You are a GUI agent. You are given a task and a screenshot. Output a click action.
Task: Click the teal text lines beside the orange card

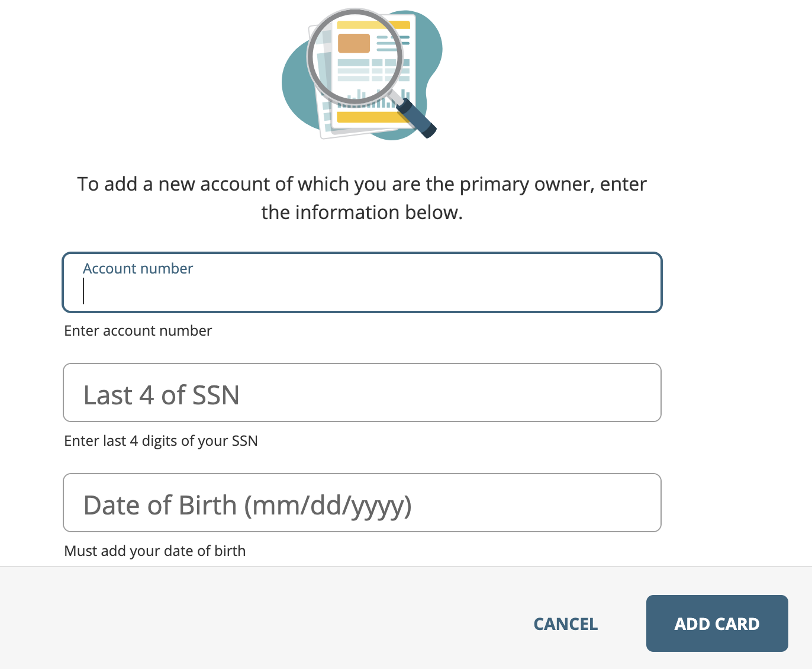(393, 43)
